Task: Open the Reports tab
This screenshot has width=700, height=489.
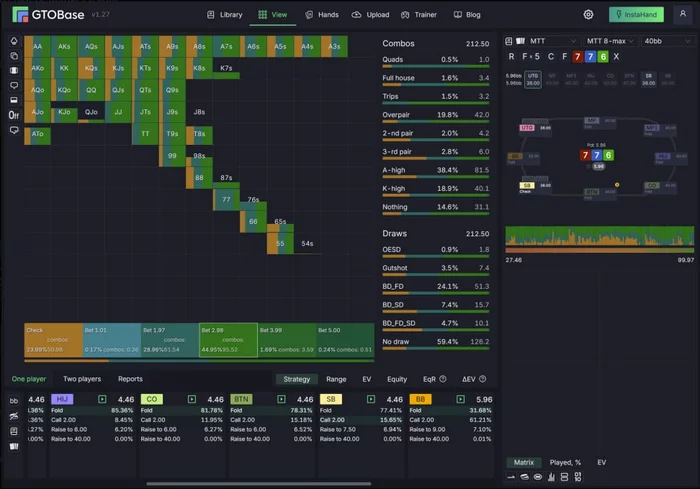Action: click(130, 379)
